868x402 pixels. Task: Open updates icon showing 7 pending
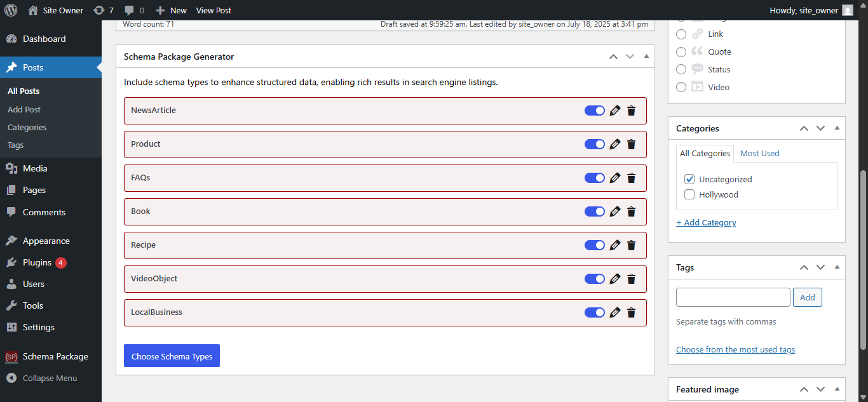[104, 10]
